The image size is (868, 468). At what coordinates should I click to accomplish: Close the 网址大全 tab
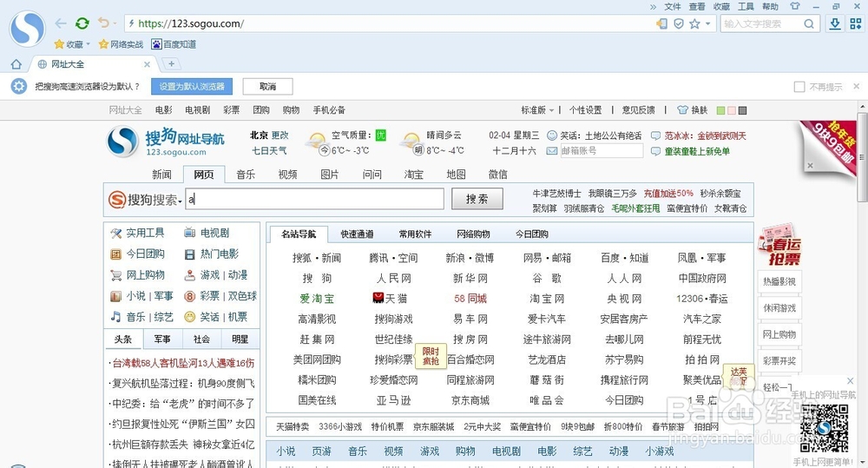pos(147,64)
